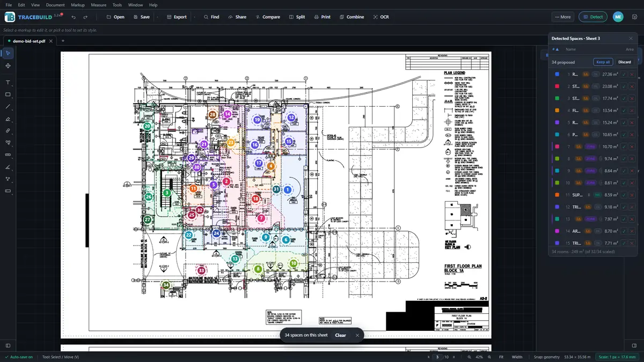The width and height of the screenshot is (644, 362).
Task: Open the Markup menu
Action: pyautogui.click(x=78, y=5)
